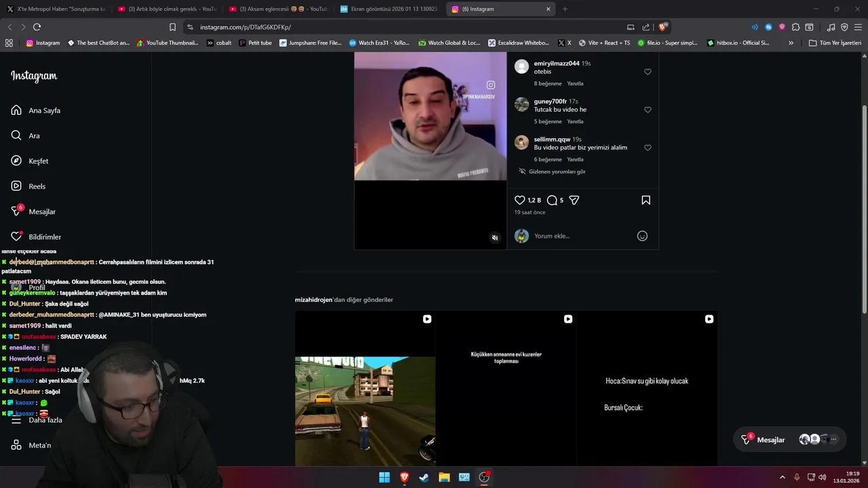Bookmark this page in the address bar
This screenshot has width=868, height=488.
pyautogui.click(x=172, y=27)
